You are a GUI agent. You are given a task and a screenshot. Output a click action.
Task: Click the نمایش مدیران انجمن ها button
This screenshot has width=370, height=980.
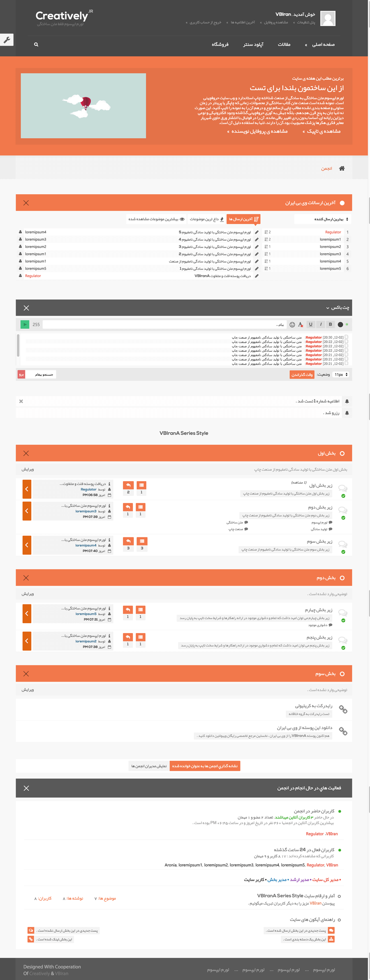click(149, 766)
